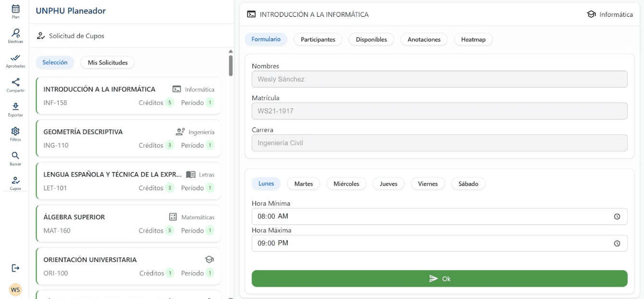The height and width of the screenshot is (299, 644).
Task: Open Electivas in the sidebar
Action: (x=15, y=33)
